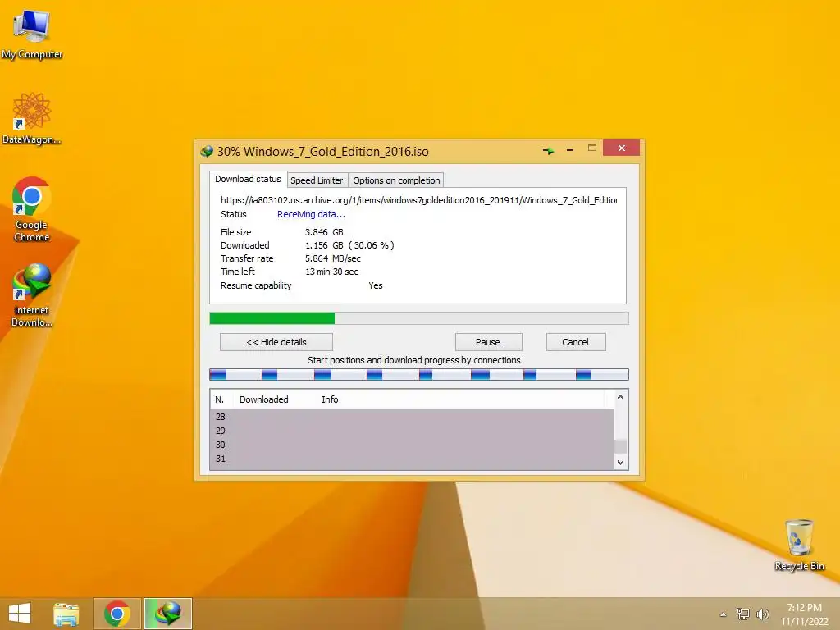Click the 5.864 MB/sec transfer rate
The width and height of the screenshot is (840, 630).
coord(333,258)
